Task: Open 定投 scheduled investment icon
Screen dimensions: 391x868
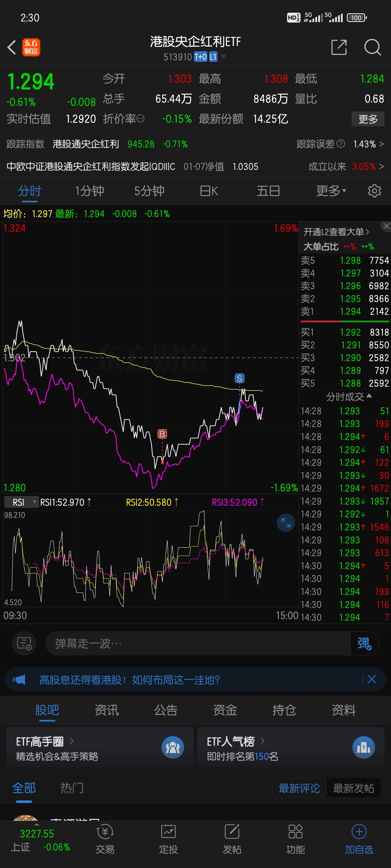Action: [x=168, y=839]
